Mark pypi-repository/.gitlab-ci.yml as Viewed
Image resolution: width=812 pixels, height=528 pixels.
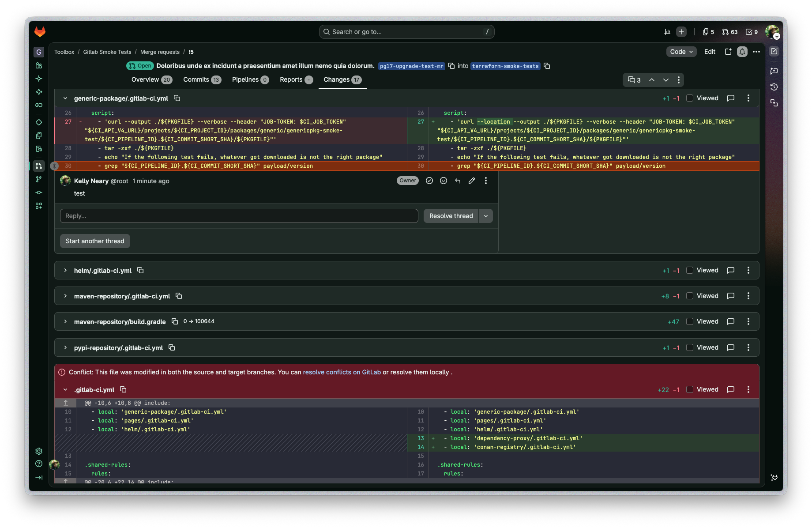click(690, 347)
